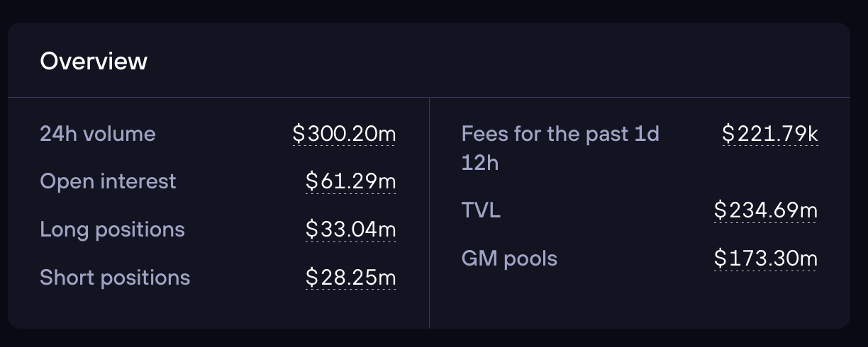Click the TVL label
This screenshot has height=347, width=868.
481,210
